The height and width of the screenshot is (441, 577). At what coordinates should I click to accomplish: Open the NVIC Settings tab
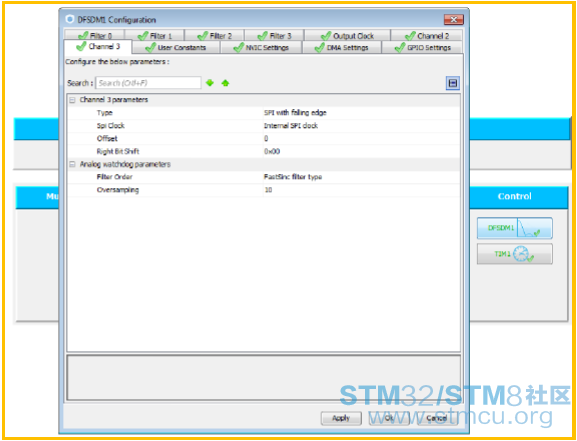(x=261, y=47)
